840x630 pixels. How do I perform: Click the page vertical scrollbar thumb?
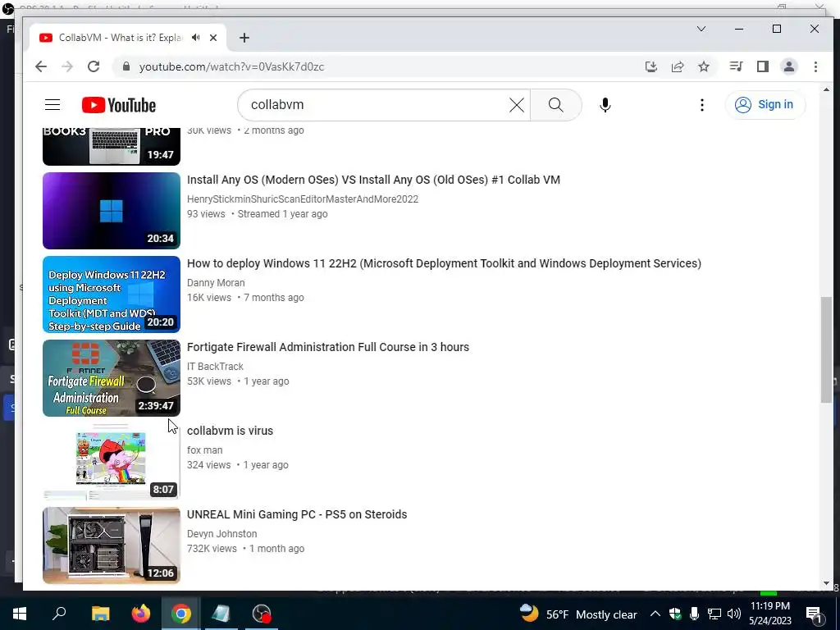pyautogui.click(x=826, y=349)
